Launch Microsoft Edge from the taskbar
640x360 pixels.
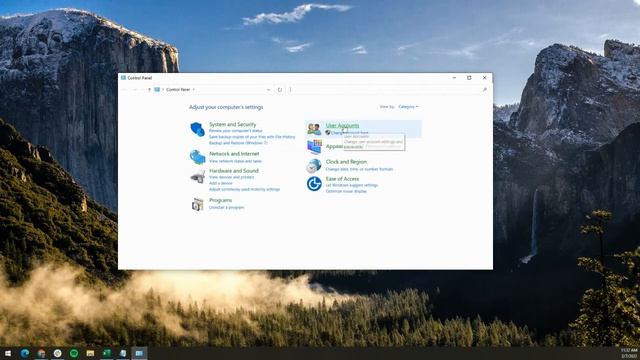25,353
